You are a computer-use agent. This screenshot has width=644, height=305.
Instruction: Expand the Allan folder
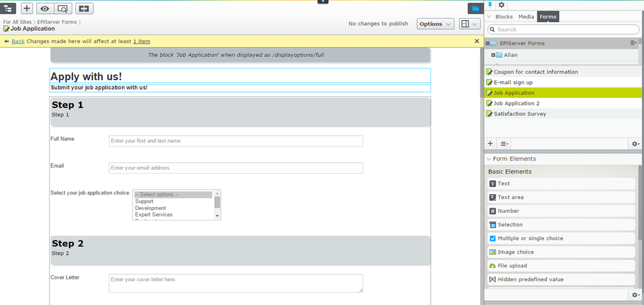tap(493, 55)
